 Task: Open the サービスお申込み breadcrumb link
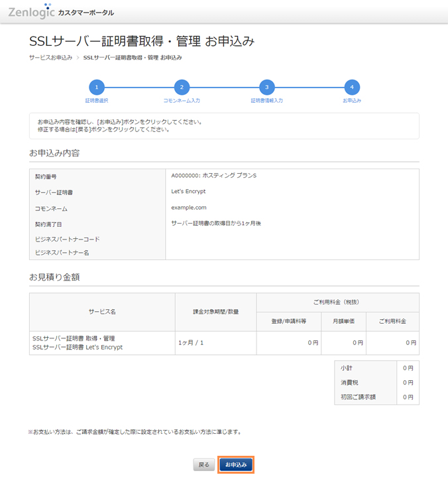click(50, 58)
